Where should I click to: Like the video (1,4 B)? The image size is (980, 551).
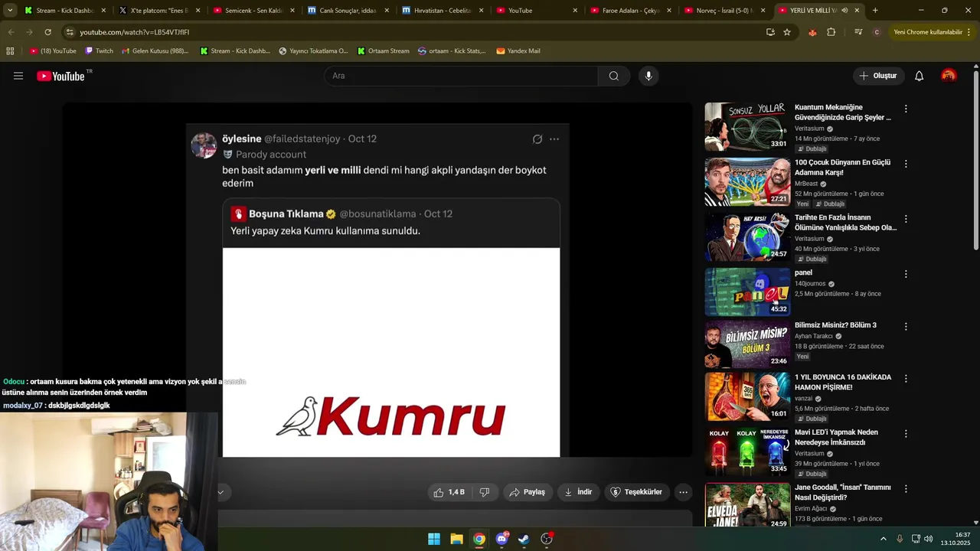(449, 492)
